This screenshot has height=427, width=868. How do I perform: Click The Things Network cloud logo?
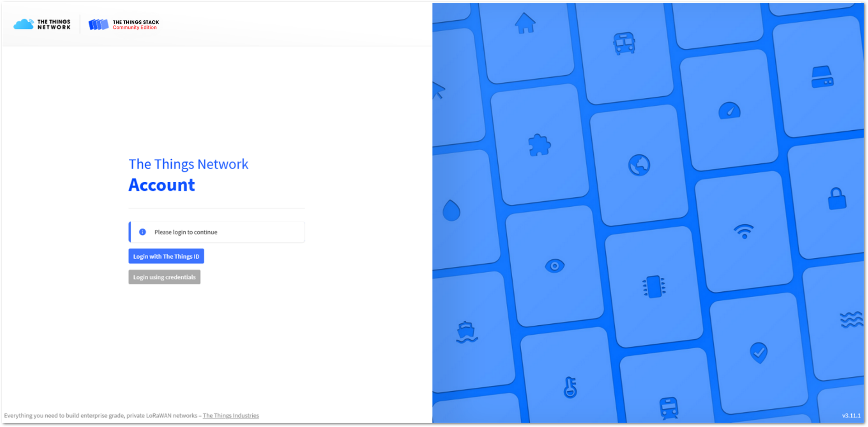click(x=42, y=24)
